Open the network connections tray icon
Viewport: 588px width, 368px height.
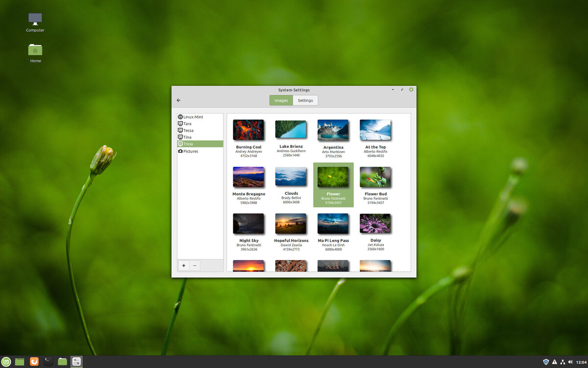click(x=563, y=362)
